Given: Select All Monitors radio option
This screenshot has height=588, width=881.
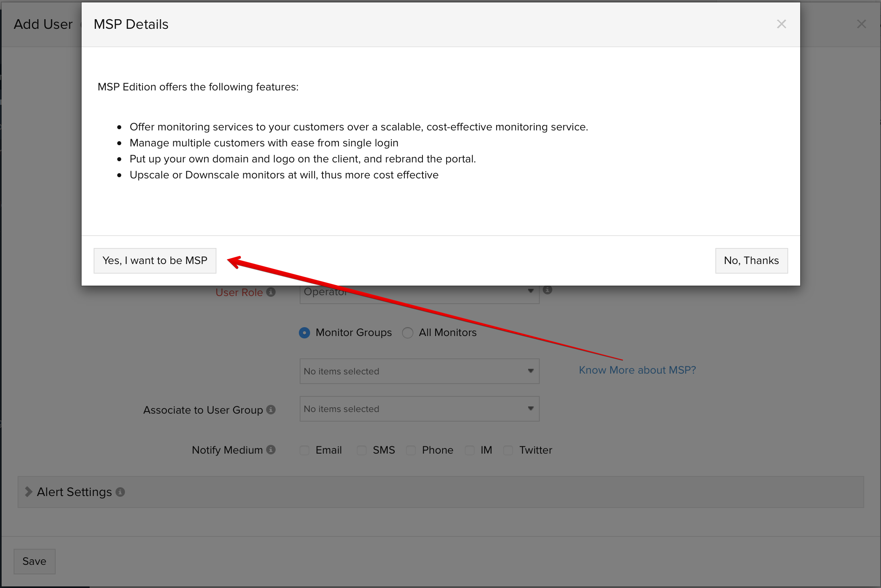Looking at the screenshot, I should pyautogui.click(x=408, y=333).
